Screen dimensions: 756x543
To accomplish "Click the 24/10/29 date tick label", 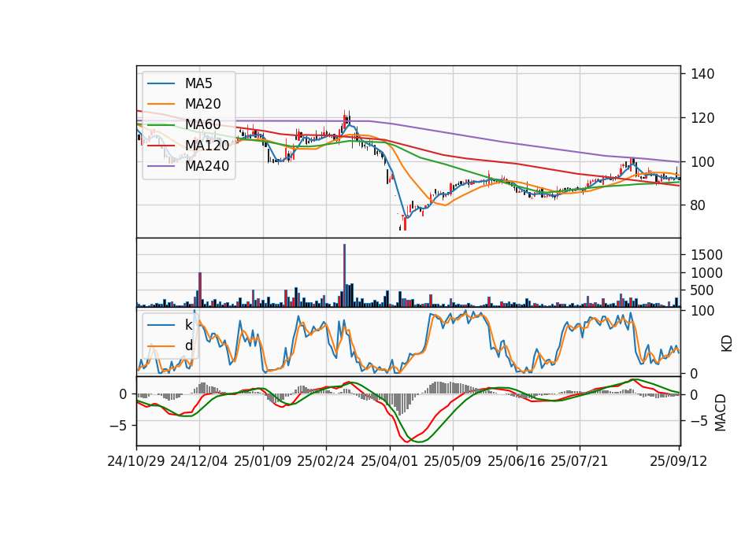I will click(136, 461).
